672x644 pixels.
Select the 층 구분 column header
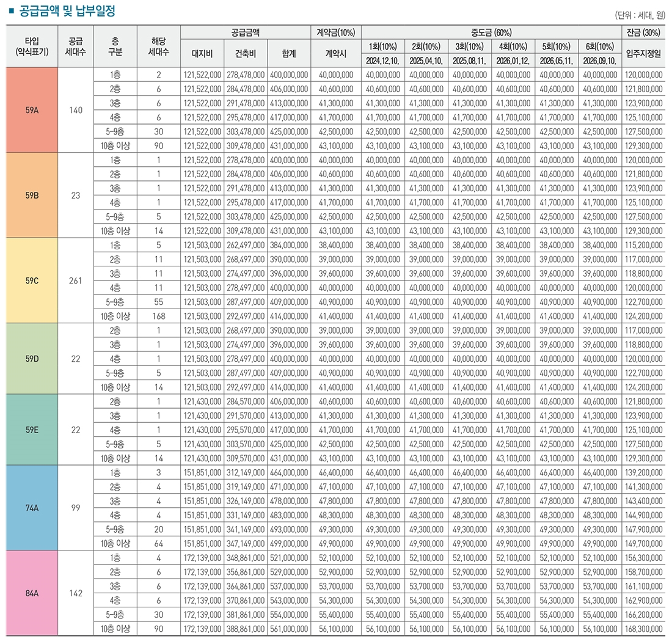pyautogui.click(x=115, y=46)
